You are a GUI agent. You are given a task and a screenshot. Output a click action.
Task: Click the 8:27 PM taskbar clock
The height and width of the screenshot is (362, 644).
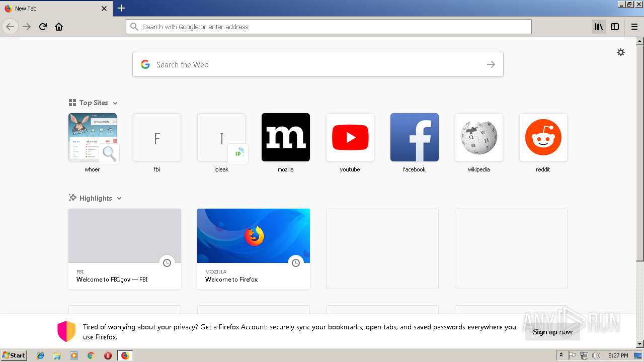click(x=618, y=355)
